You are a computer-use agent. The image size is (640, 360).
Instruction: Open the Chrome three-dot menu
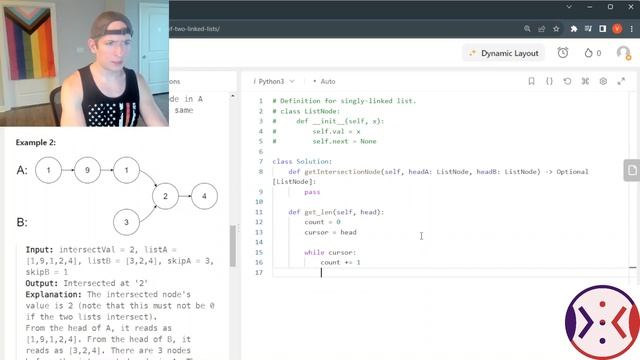pyautogui.click(x=631, y=29)
